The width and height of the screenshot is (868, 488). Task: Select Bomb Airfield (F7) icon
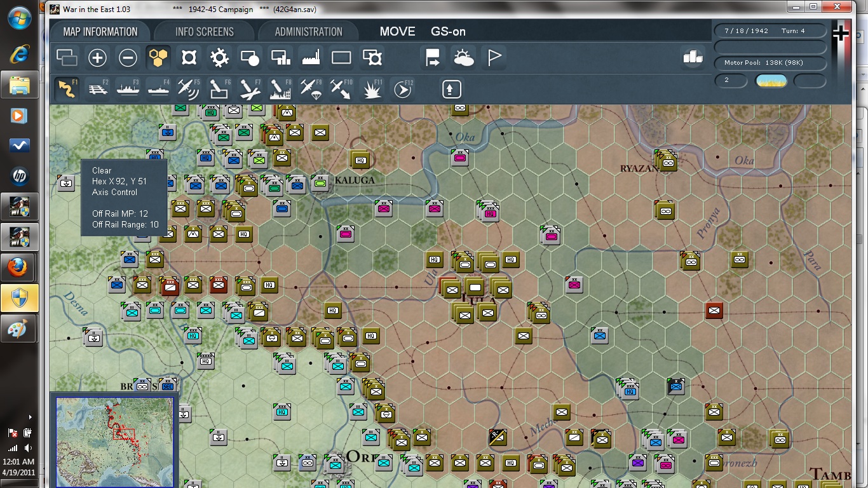pos(250,89)
